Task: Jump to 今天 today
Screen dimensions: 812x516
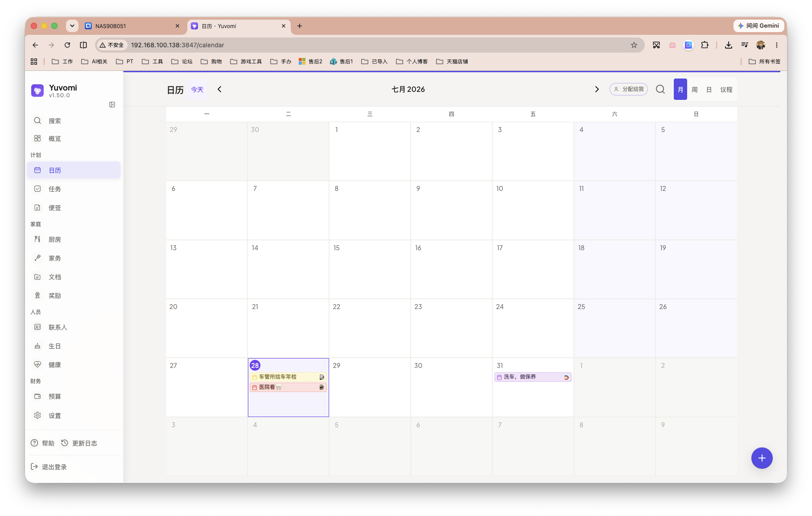Action: tap(197, 90)
